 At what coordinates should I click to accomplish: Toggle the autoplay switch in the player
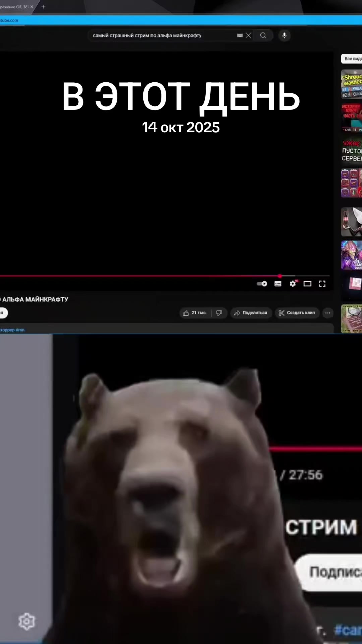262,284
